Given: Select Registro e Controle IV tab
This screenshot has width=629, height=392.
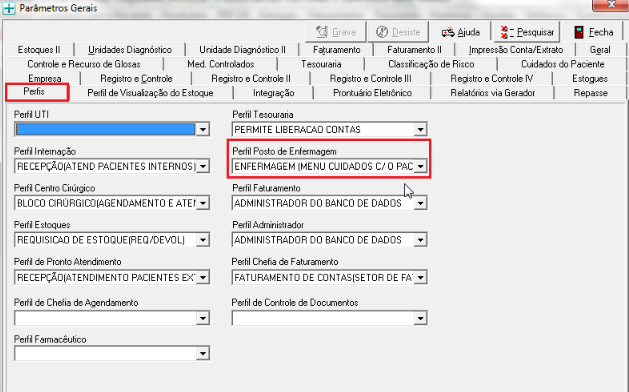Looking at the screenshot, I should (492, 79).
